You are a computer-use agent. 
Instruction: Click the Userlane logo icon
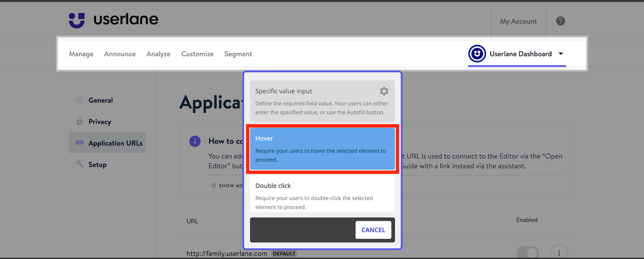[x=77, y=21]
